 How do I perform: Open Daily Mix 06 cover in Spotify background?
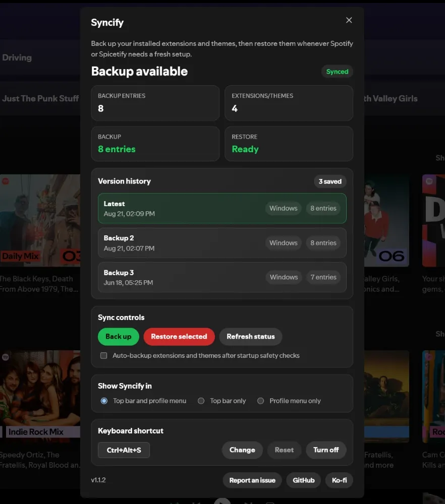(x=387, y=221)
